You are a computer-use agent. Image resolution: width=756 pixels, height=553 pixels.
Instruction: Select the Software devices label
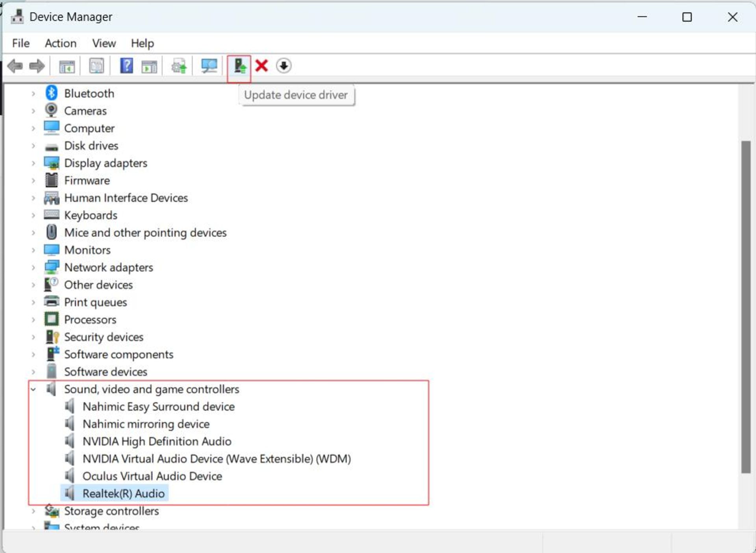point(106,372)
